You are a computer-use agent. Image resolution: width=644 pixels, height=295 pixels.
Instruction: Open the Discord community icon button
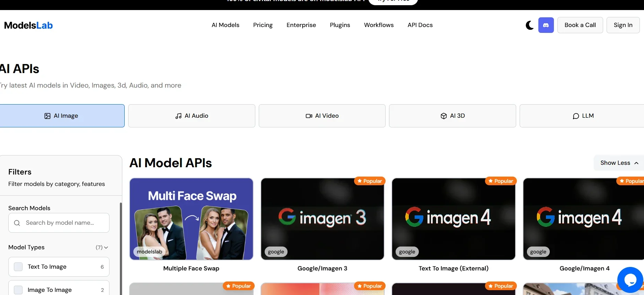coord(546,25)
